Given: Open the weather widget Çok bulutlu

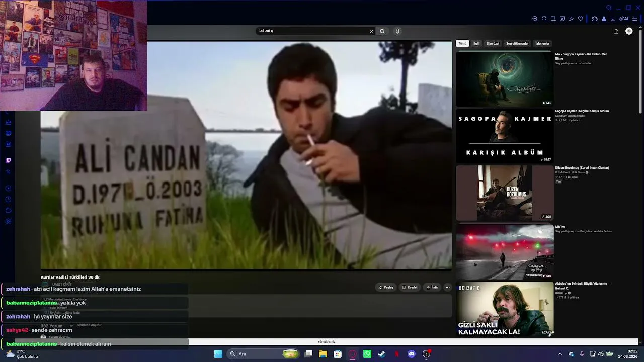Looking at the screenshot, I should pyautogui.click(x=21, y=354).
